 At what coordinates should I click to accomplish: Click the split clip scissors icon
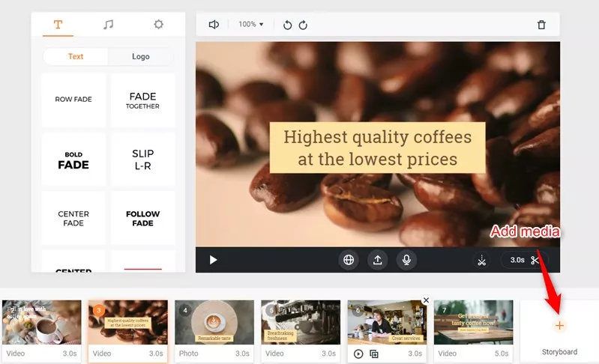(482, 260)
